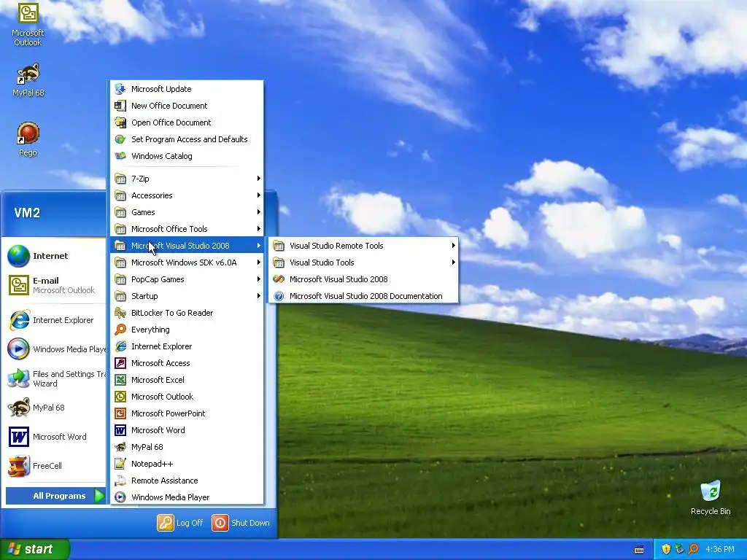Expand the Visual Studio Tools submenu arrow
The height and width of the screenshot is (560, 747).
pyautogui.click(x=454, y=262)
